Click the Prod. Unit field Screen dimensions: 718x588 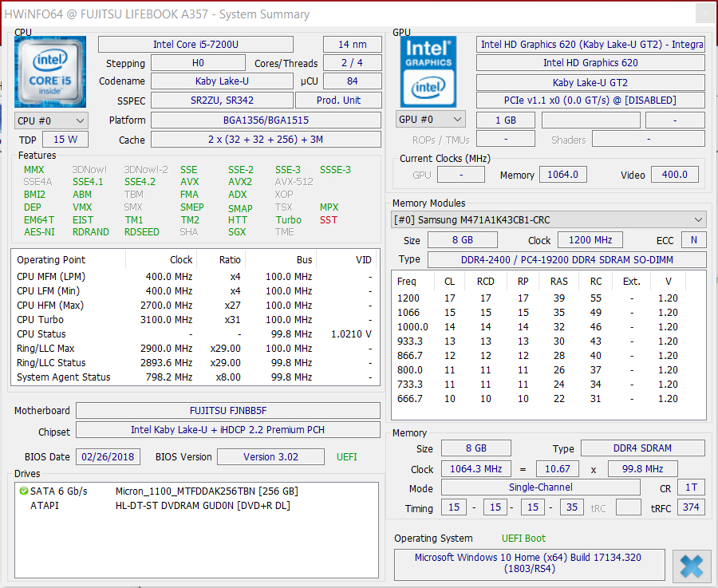[338, 101]
